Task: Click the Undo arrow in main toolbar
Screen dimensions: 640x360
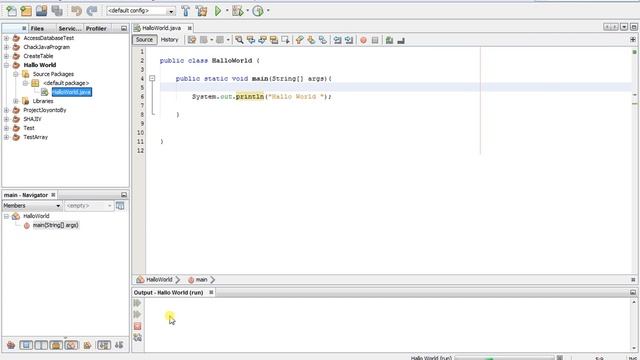Action: [x=76, y=11]
